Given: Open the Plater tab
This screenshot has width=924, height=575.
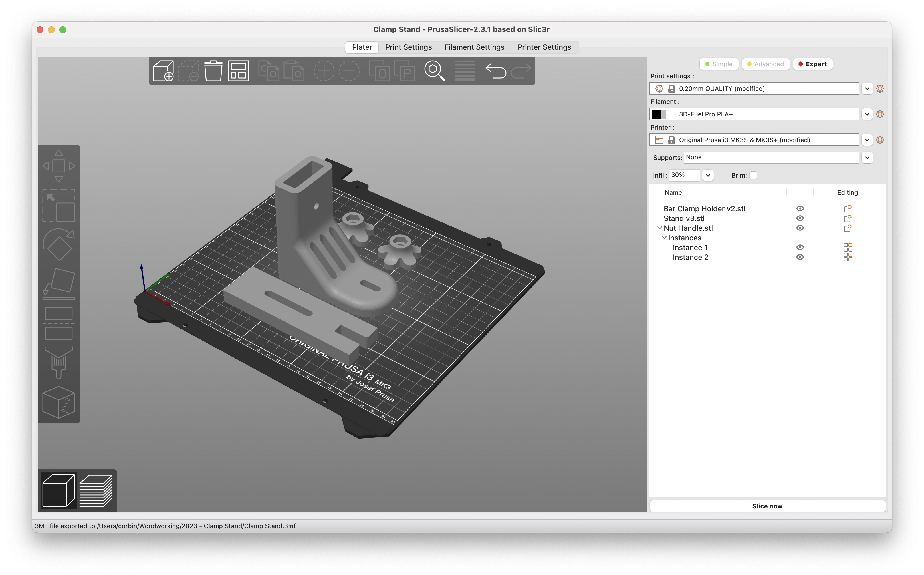Looking at the screenshot, I should (362, 47).
